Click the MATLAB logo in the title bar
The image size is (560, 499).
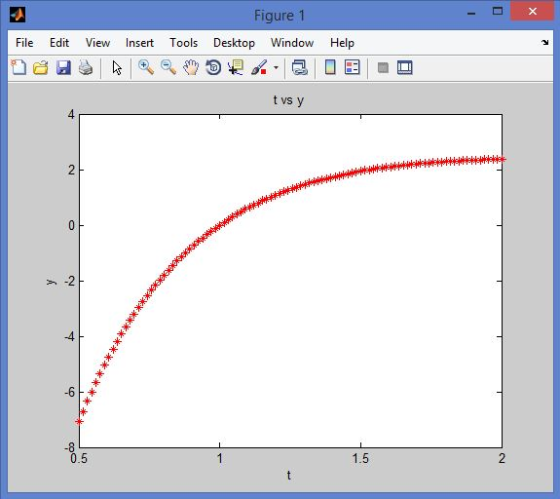[17, 15]
